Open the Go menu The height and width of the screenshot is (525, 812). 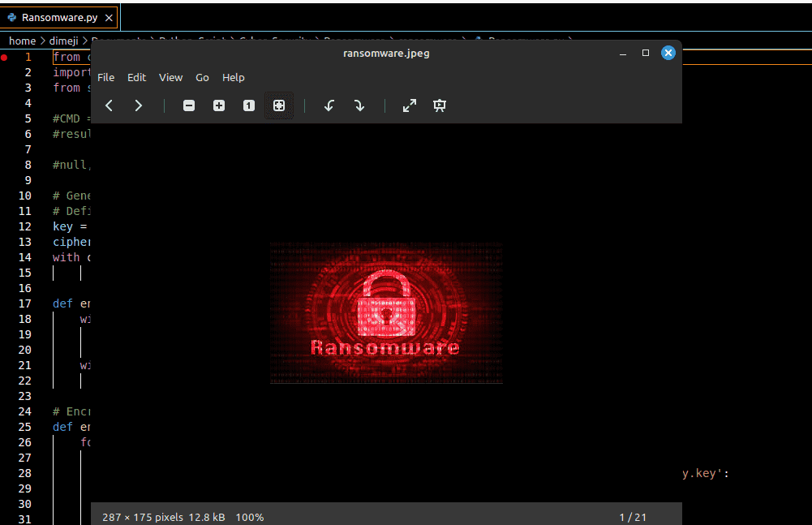click(x=202, y=78)
